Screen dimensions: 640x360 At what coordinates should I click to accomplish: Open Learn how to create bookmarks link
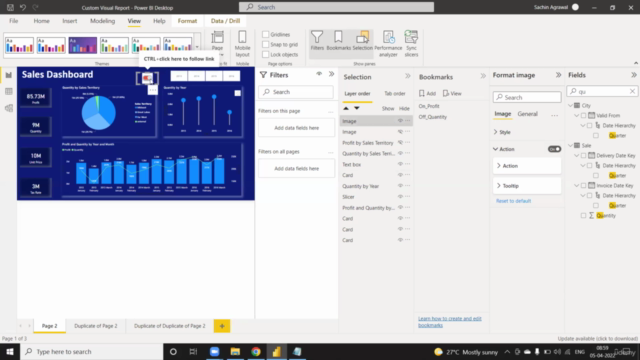pos(450,322)
